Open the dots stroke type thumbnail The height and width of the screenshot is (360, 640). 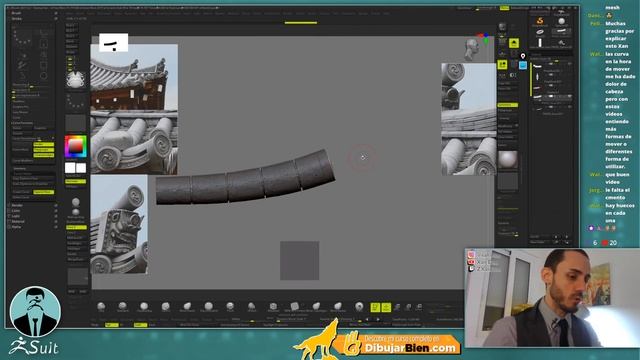(76, 102)
